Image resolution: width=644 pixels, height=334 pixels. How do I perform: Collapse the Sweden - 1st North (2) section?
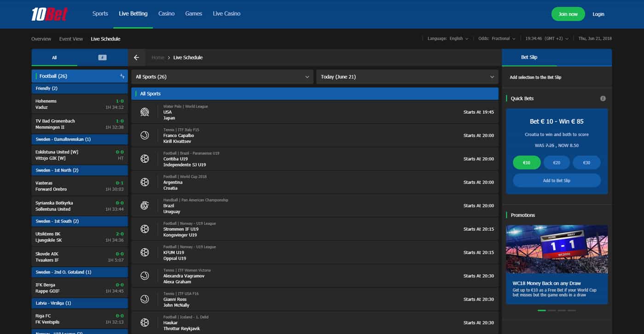(80, 170)
